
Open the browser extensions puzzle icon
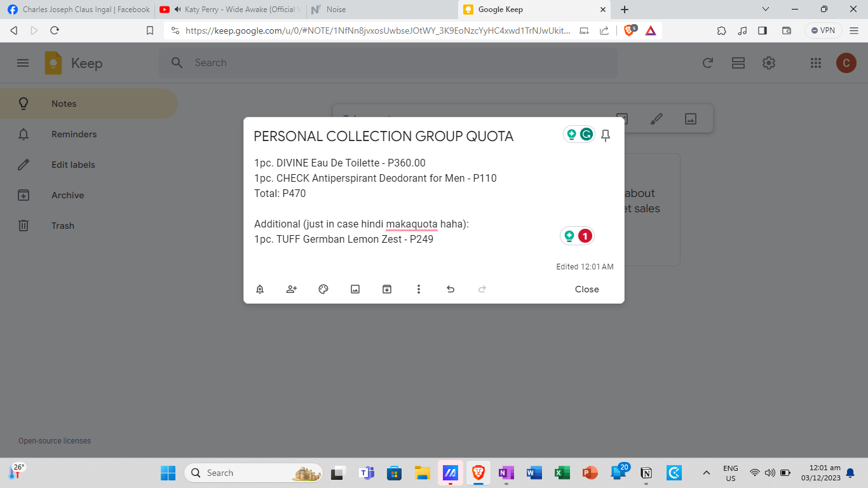pyautogui.click(x=721, y=30)
